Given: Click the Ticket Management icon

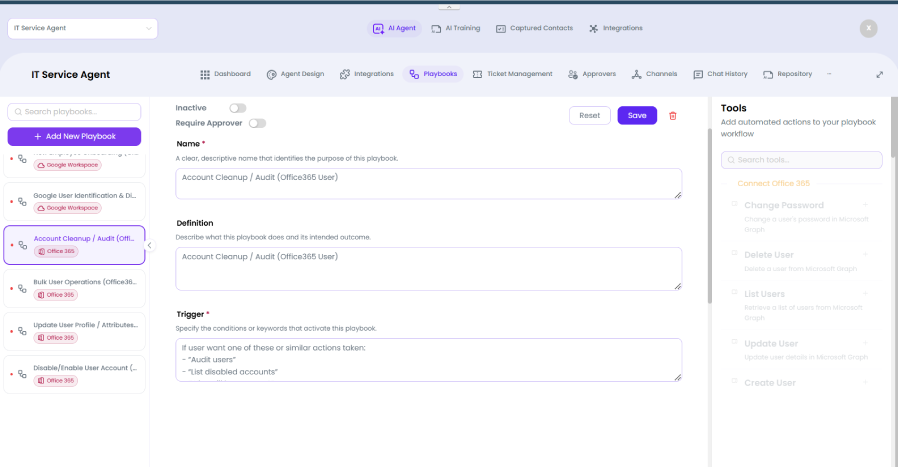Looking at the screenshot, I should pos(477,74).
